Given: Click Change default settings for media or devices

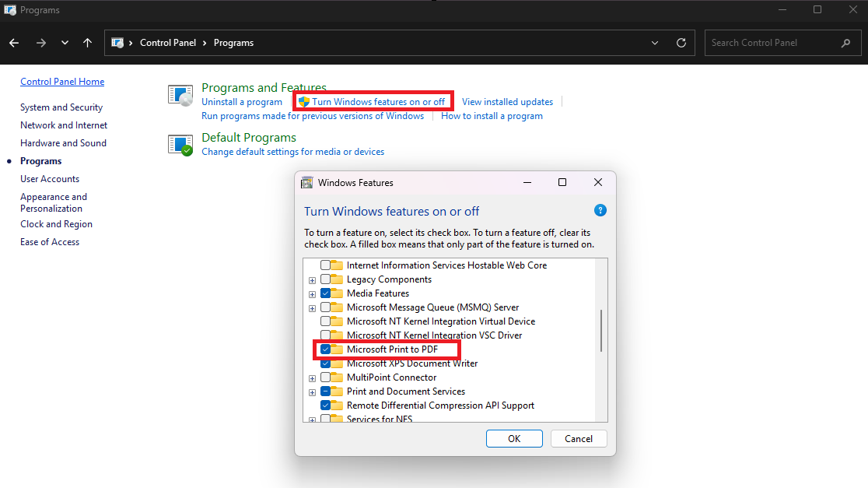Looking at the screenshot, I should click(293, 152).
